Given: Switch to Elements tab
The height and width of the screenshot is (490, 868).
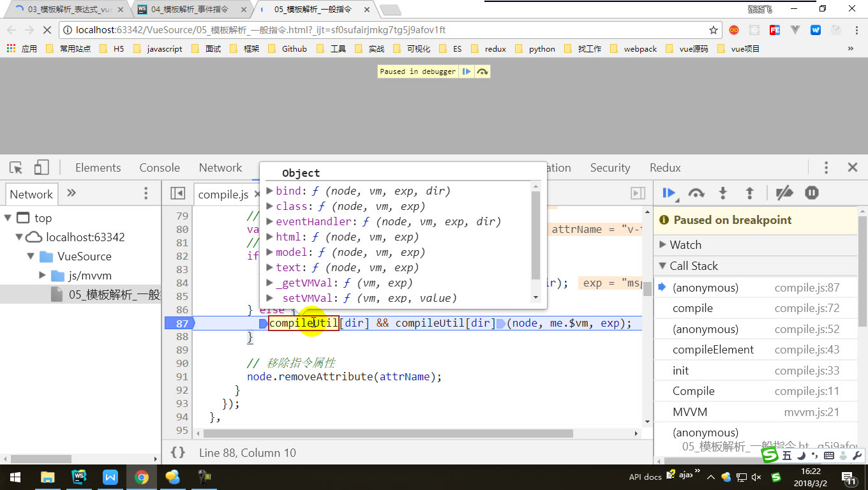Looking at the screenshot, I should [98, 168].
